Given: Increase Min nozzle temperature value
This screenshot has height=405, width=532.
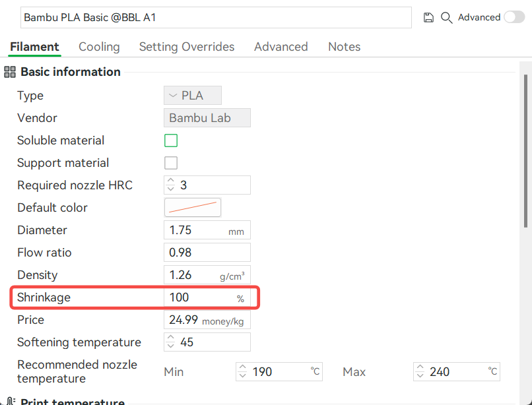Looking at the screenshot, I should [x=243, y=367].
